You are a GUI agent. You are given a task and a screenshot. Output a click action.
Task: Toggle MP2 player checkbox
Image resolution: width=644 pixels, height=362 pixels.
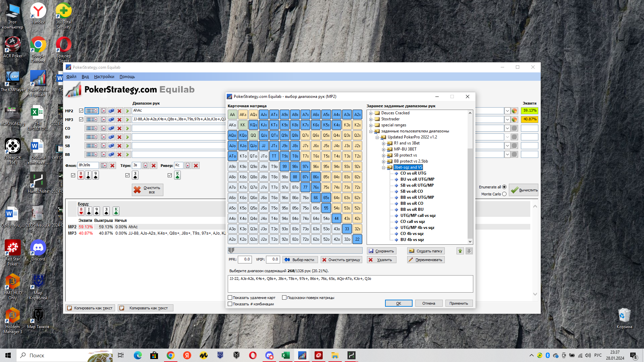coord(81,111)
